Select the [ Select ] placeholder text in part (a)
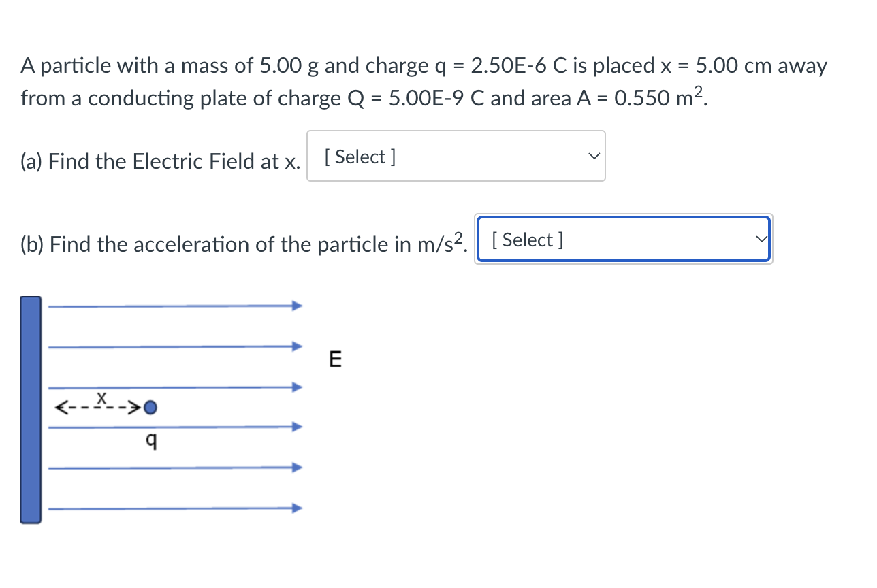Image resolution: width=877 pixels, height=588 pixels. click(x=359, y=157)
